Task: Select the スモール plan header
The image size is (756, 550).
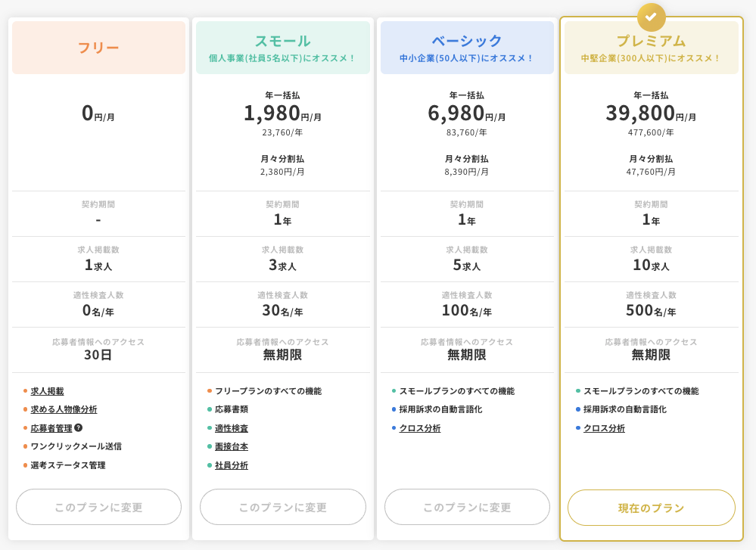Action: click(282, 48)
